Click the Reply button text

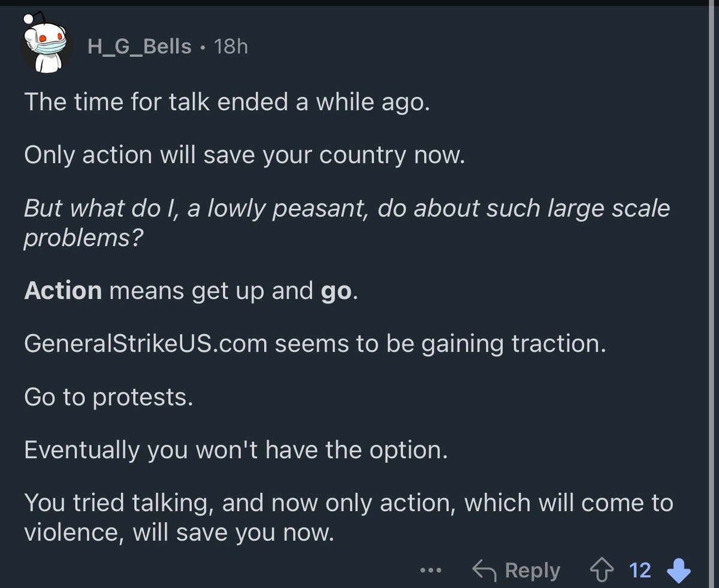click(532, 570)
